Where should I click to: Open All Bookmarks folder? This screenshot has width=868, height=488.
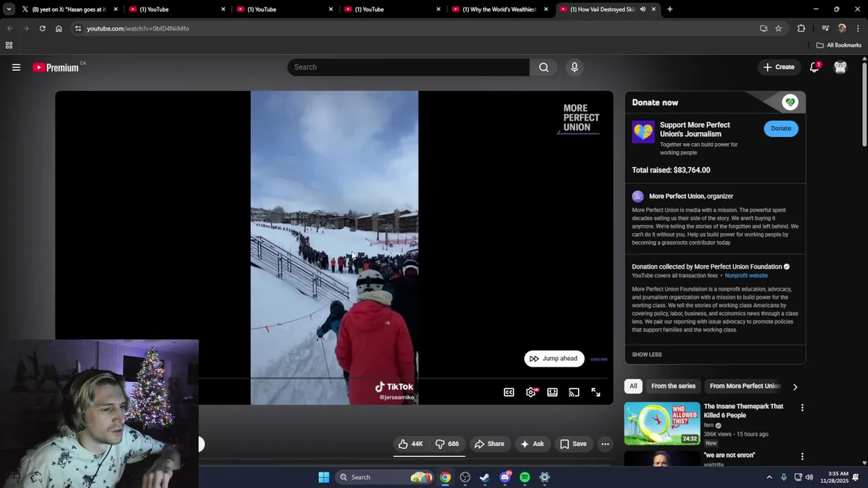pos(839,45)
